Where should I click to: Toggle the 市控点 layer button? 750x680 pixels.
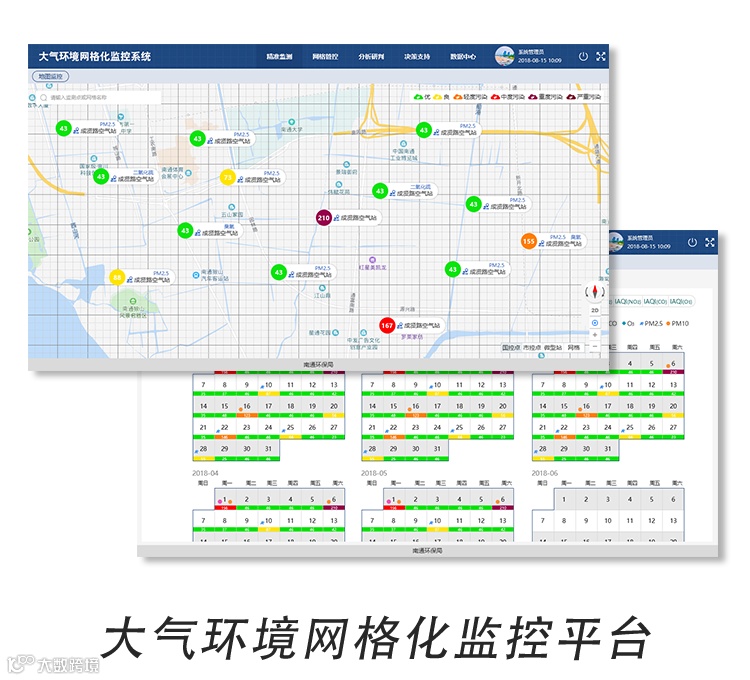click(531, 348)
